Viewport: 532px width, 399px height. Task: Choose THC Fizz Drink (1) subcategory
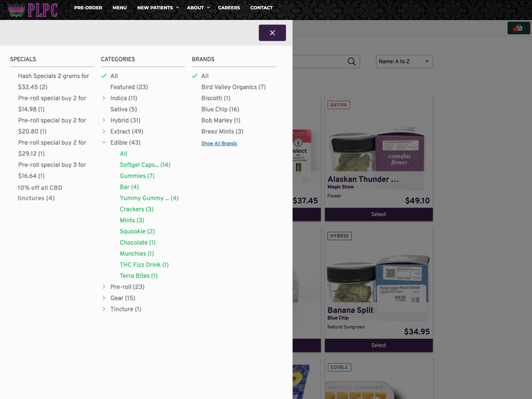click(x=144, y=265)
